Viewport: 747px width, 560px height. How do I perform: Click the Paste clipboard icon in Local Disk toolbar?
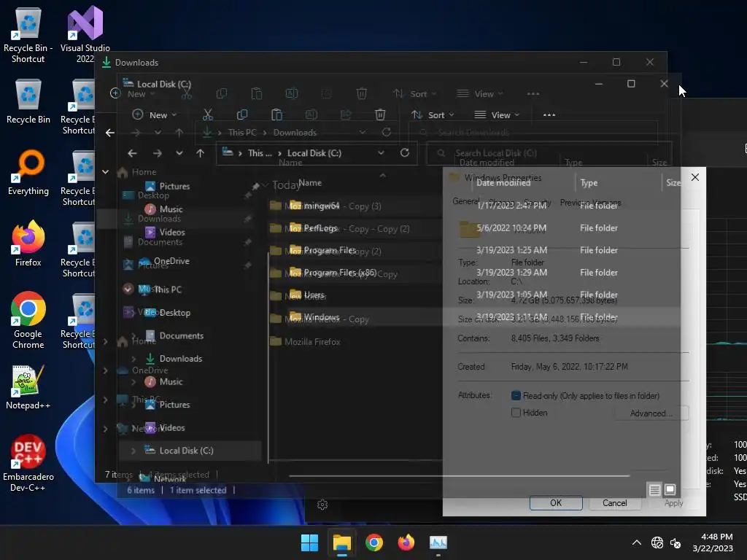[x=276, y=114]
